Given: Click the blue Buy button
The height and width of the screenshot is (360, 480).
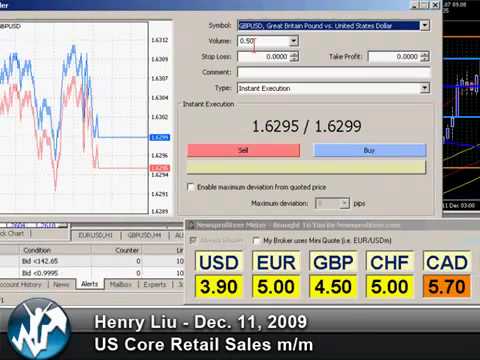Looking at the screenshot, I should coord(369,150).
